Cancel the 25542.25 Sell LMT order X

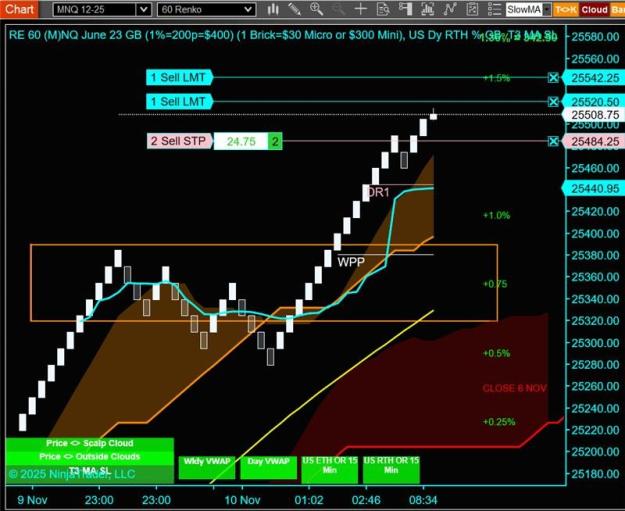point(553,77)
